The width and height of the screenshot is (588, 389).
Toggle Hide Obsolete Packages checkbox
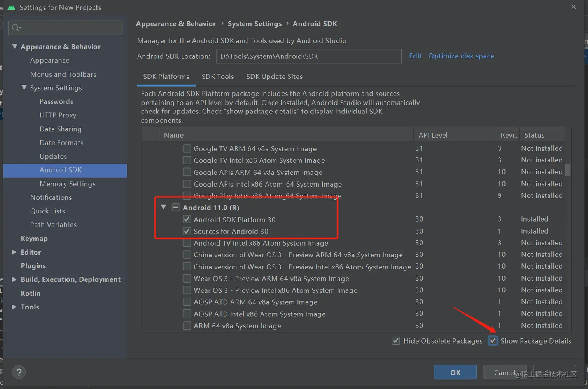click(x=396, y=341)
